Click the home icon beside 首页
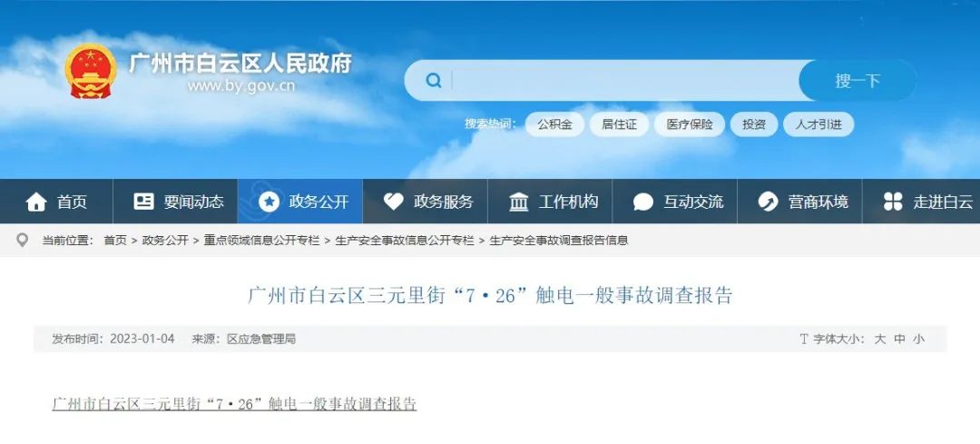 [36, 202]
